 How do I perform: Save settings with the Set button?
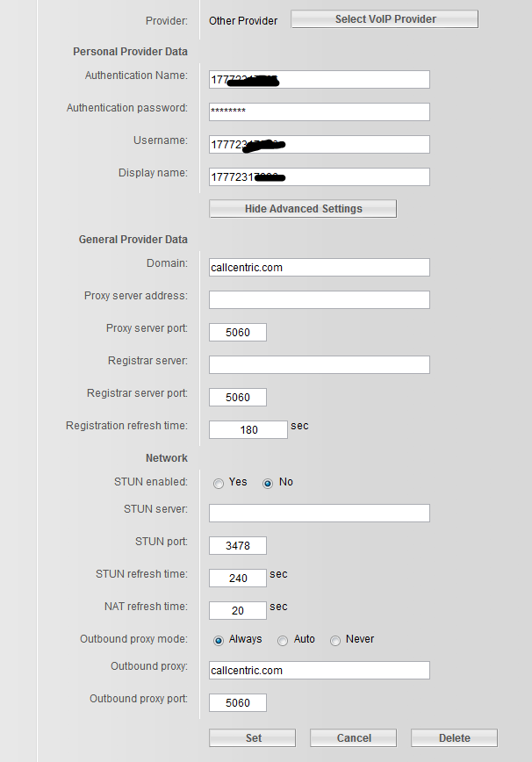pyautogui.click(x=252, y=737)
